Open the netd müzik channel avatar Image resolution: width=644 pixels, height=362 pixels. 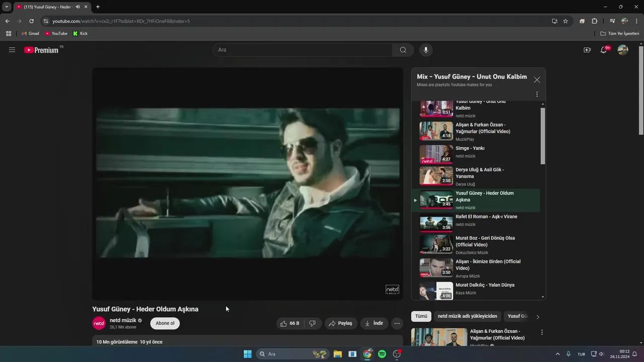tap(99, 323)
